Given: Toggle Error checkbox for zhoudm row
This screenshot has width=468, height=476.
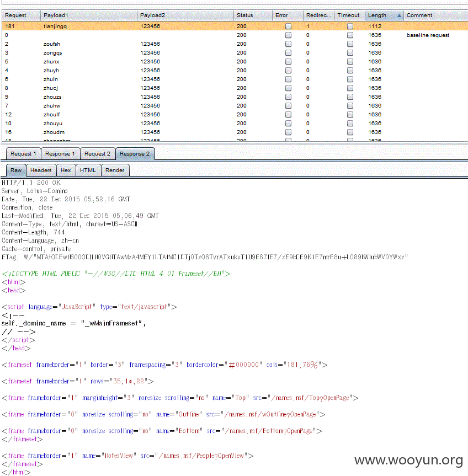Looking at the screenshot, I should tap(288, 132).
